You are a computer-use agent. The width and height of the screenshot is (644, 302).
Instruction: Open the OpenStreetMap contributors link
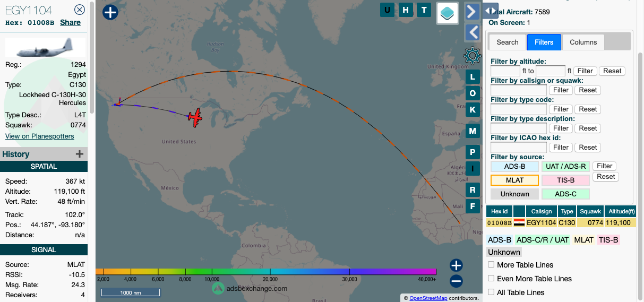click(x=428, y=298)
